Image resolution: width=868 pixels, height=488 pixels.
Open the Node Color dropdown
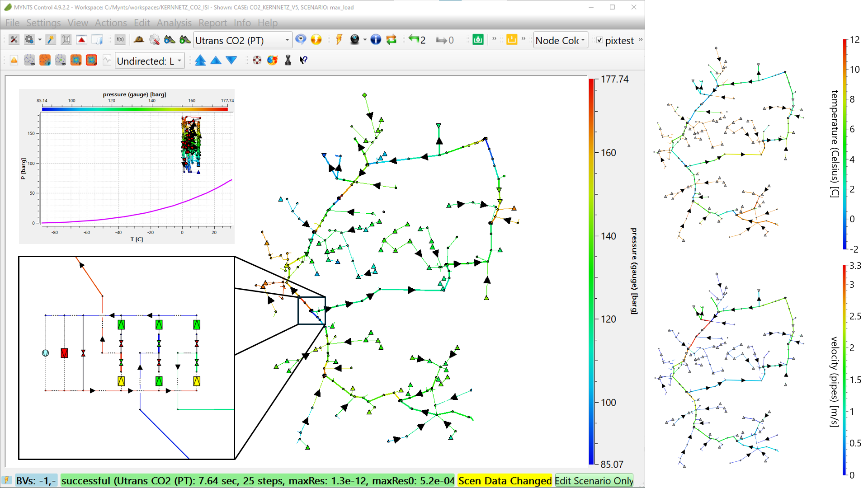click(560, 40)
